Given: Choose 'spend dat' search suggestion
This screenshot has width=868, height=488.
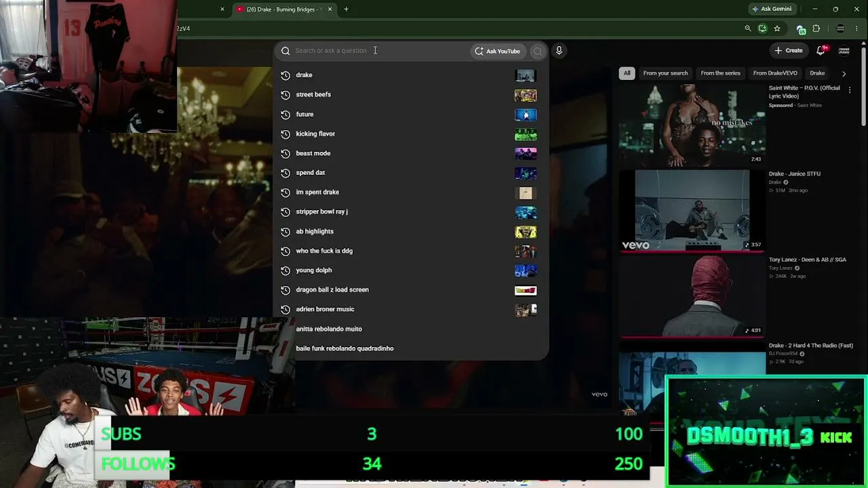Looking at the screenshot, I should point(411,173).
